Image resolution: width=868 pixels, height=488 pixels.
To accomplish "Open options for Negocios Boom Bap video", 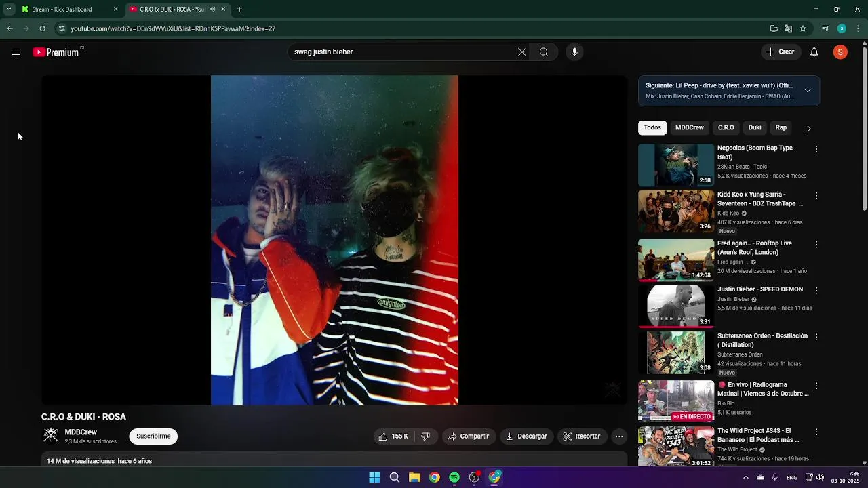I will tap(816, 149).
